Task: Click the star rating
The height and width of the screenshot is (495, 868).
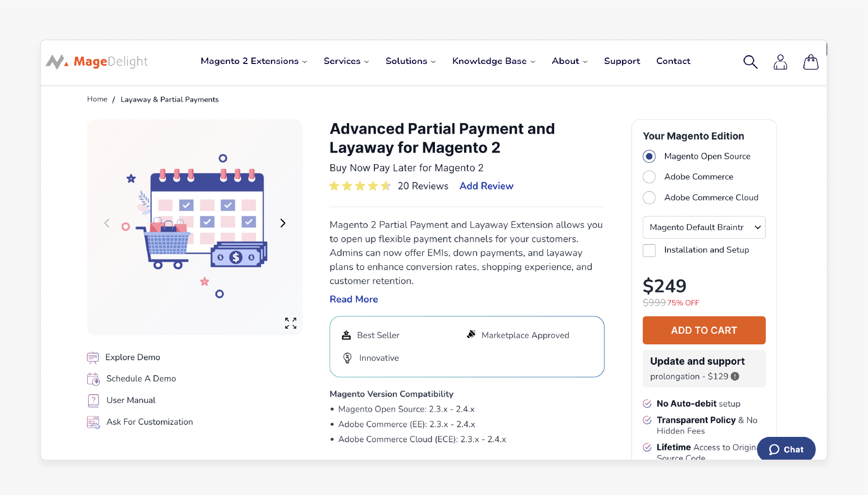Action: point(360,186)
